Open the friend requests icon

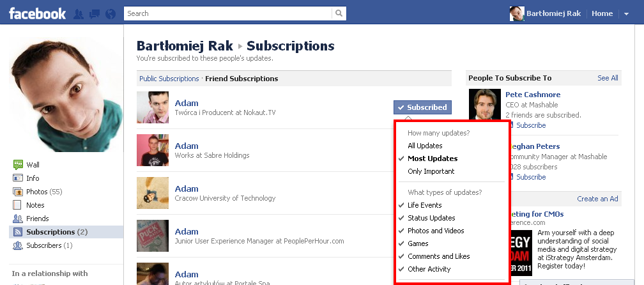tap(79, 14)
